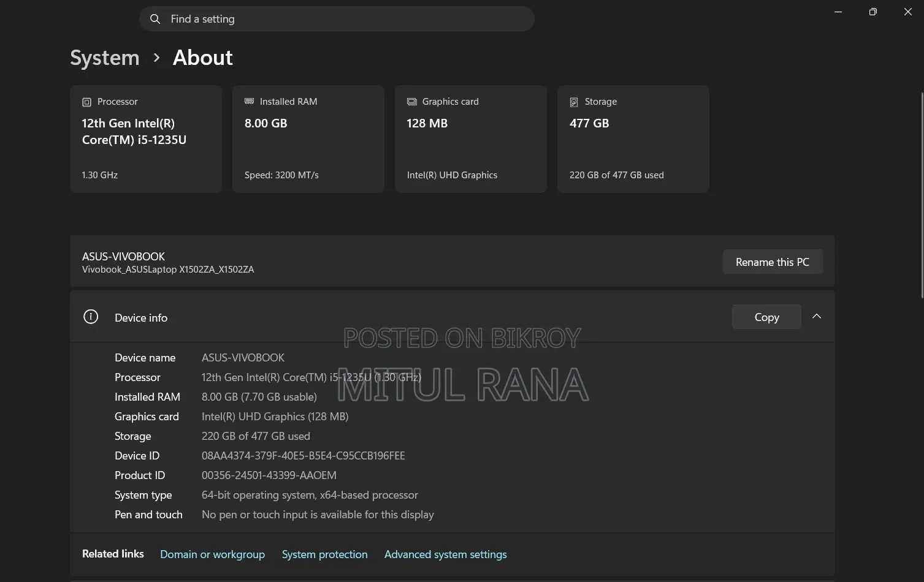Screen dimensions: 924x582
Task: Open Domain or workgroup link
Action: point(213,554)
